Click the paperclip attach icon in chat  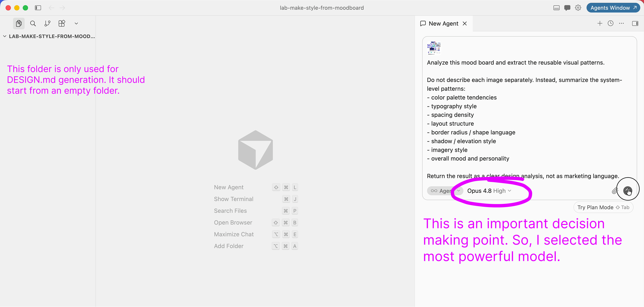point(615,191)
